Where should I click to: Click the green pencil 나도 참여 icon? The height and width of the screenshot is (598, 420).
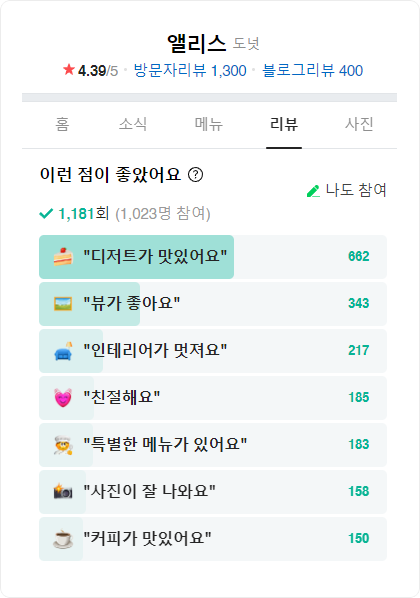(313, 191)
